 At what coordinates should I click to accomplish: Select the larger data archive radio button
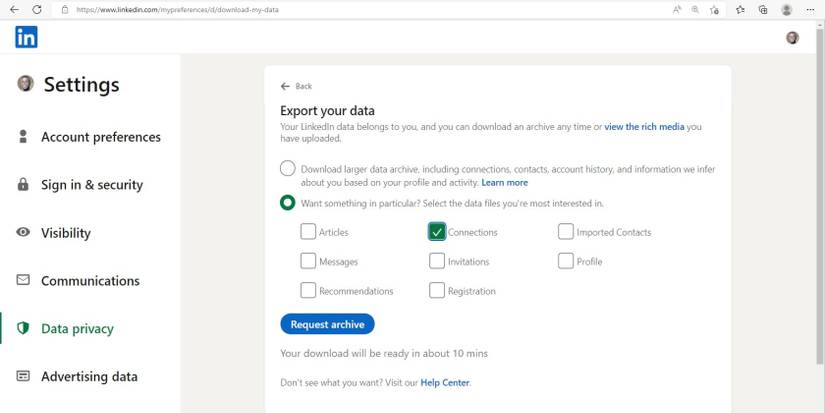point(288,169)
